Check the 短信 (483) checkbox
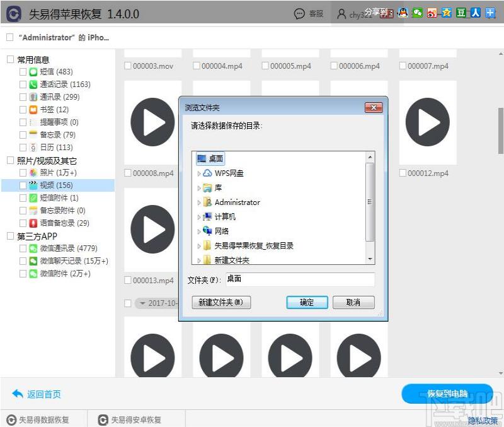 pos(23,72)
